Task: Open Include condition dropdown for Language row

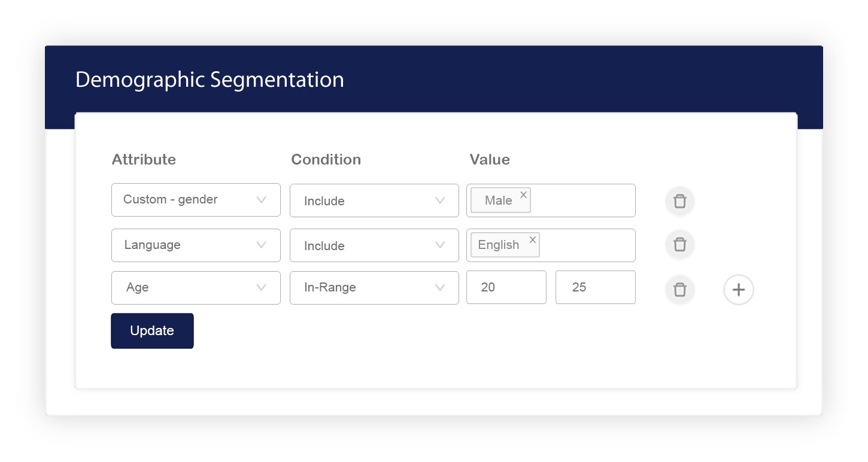Action: (x=374, y=245)
